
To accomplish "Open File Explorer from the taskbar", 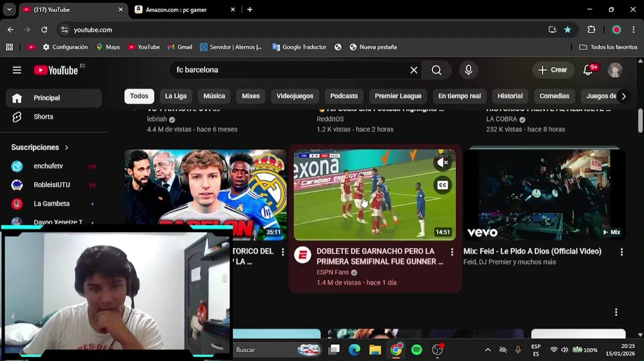I will coord(375,349).
